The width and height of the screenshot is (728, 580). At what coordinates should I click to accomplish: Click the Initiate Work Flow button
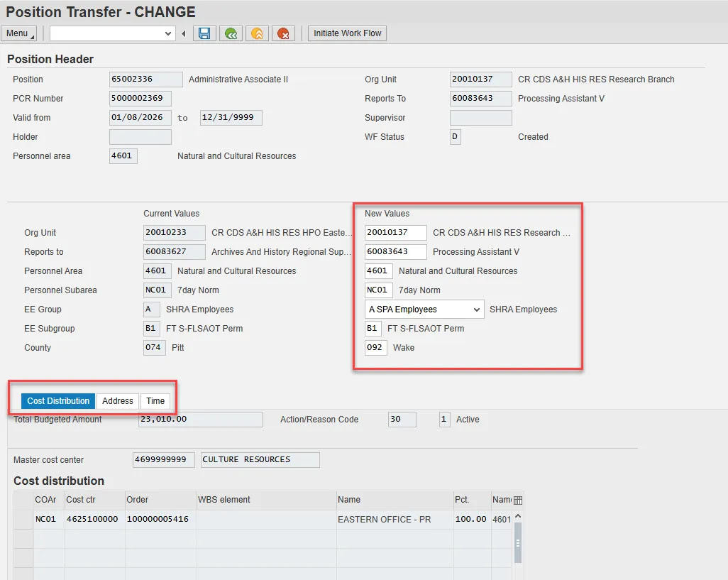point(348,33)
